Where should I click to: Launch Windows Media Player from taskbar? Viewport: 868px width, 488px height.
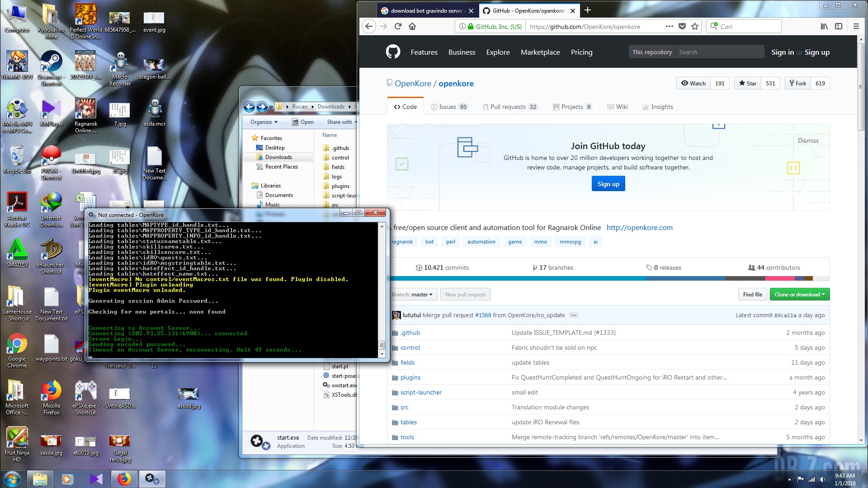(67, 479)
